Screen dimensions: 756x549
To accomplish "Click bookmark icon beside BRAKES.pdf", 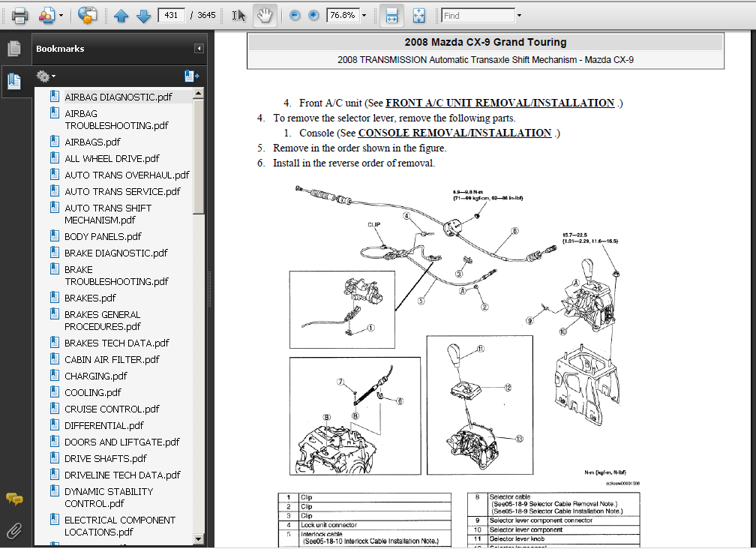I will point(55,298).
